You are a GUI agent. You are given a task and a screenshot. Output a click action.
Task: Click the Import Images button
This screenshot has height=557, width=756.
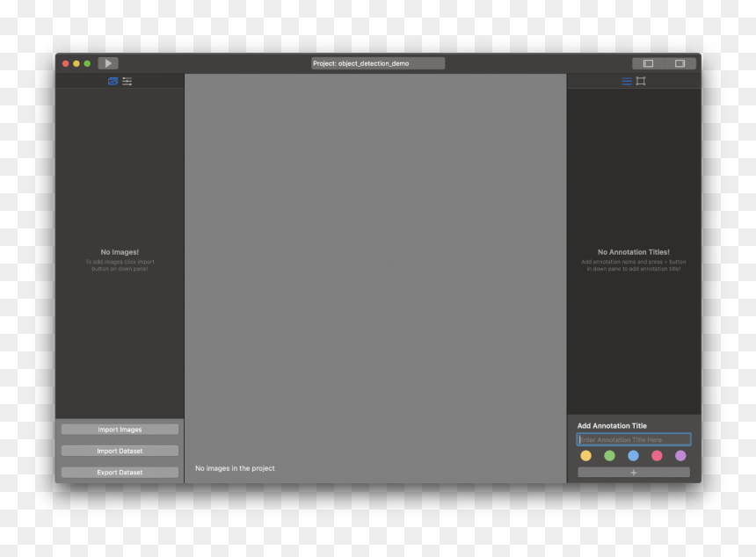pyautogui.click(x=120, y=430)
